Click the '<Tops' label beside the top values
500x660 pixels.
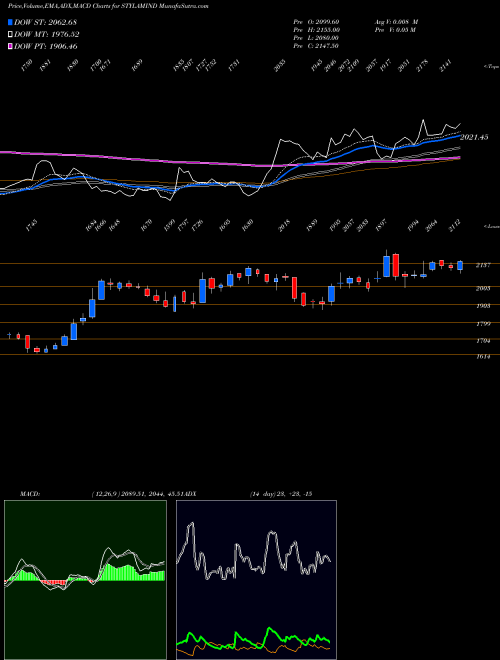(x=491, y=67)
